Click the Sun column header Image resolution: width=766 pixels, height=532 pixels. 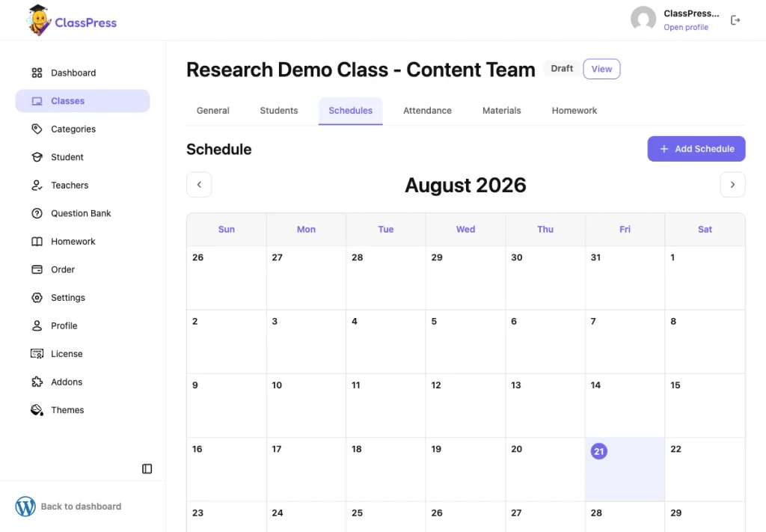227,230
